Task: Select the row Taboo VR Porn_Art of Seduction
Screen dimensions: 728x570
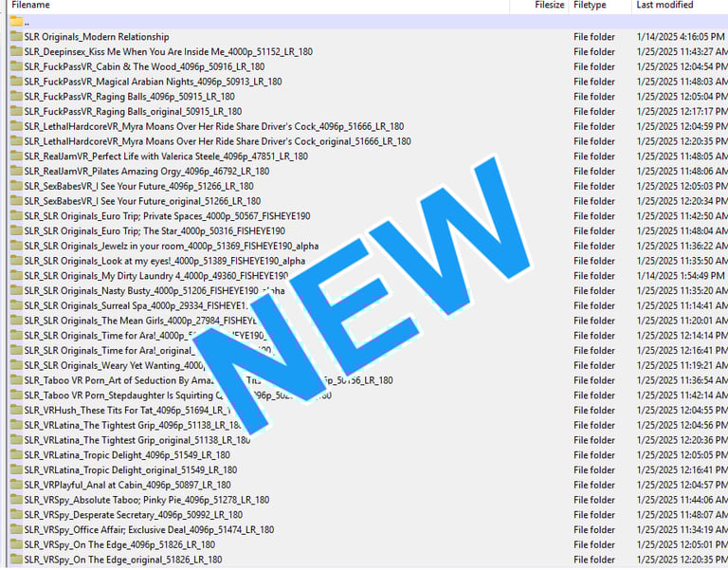Action: click(368, 380)
